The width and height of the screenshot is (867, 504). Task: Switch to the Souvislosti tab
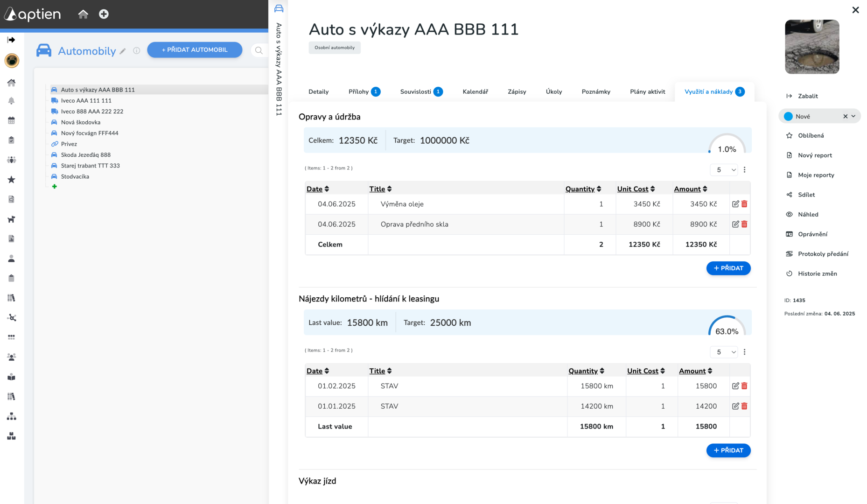click(x=421, y=91)
